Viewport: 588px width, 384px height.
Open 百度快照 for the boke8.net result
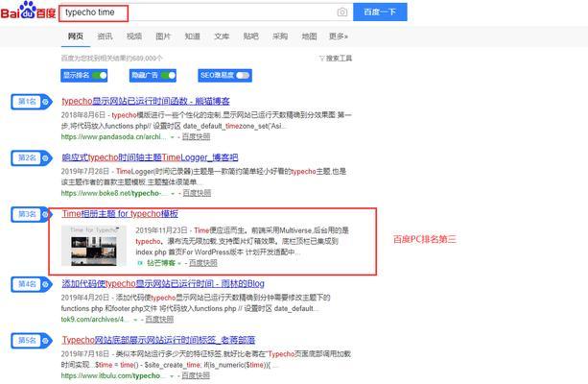click(197, 193)
